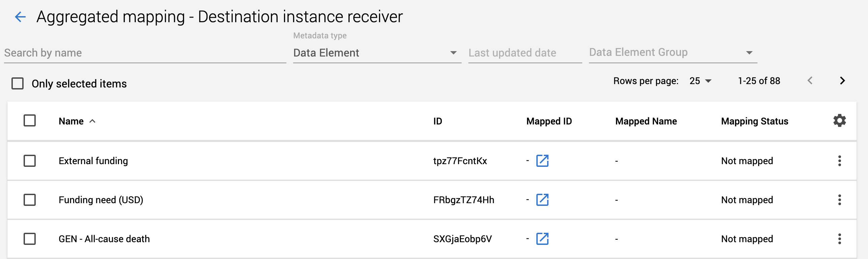
Task: Select the Funding need (USD) row checkbox
Action: coord(30,200)
